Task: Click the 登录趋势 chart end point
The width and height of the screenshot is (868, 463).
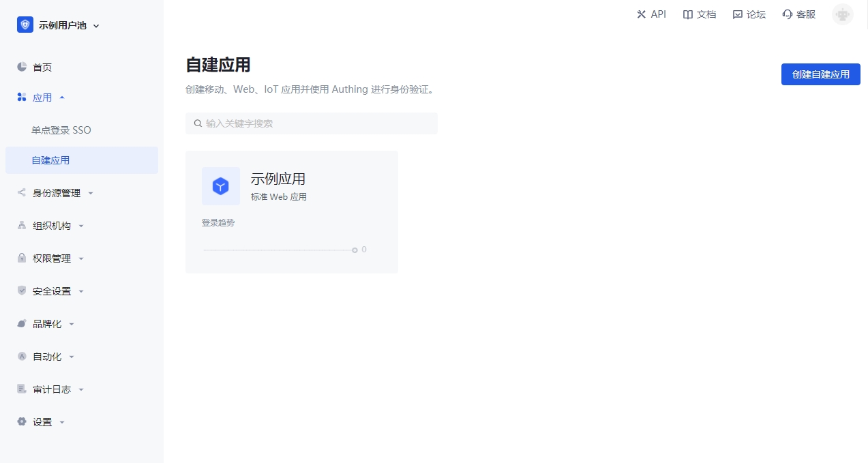Action: coord(355,250)
